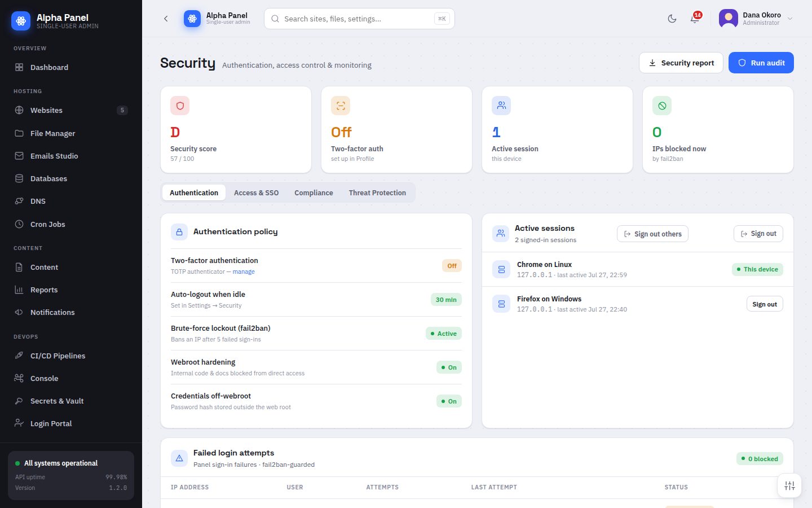This screenshot has height=508, width=812.
Task: Click the Version 1.2.0 value
Action: pos(118,488)
